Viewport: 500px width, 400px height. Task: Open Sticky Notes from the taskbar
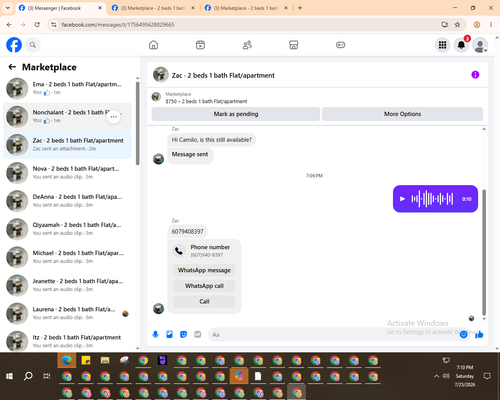click(x=86, y=360)
